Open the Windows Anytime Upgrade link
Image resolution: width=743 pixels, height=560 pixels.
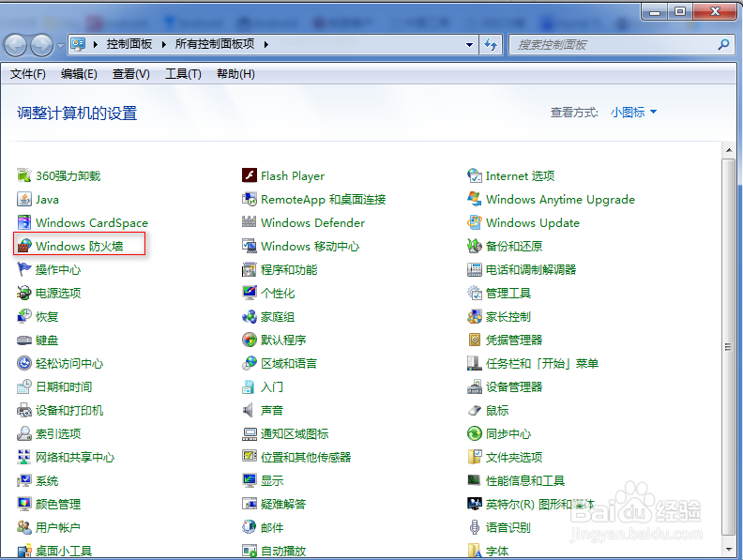560,200
